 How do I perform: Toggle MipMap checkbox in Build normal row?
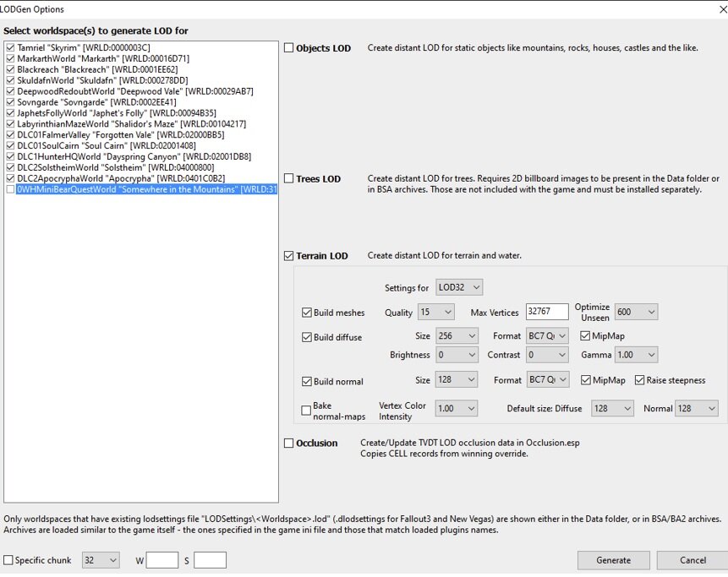(586, 380)
